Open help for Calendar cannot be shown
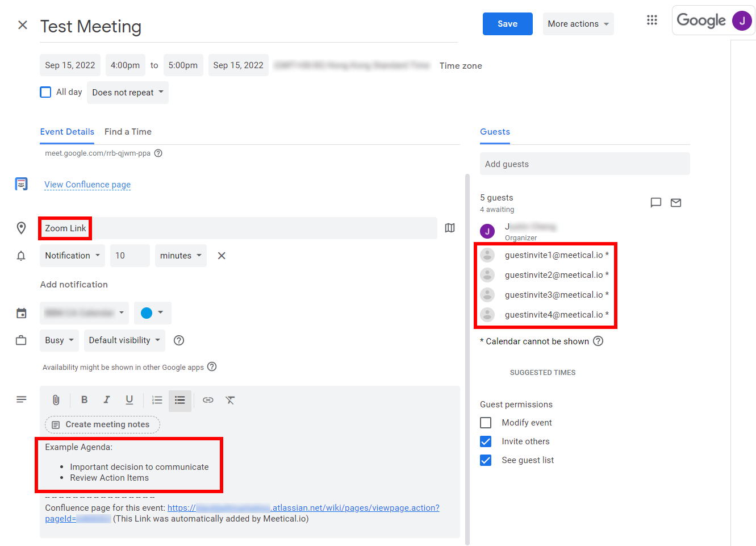The image size is (756, 546). [x=598, y=341]
